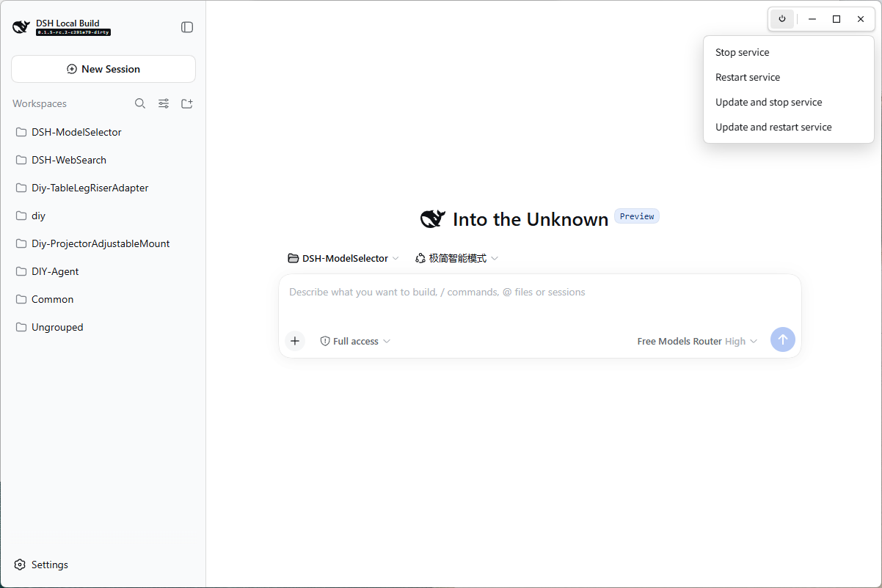882x588 pixels.
Task: Open the Ungrouped workspace
Action: point(103,327)
